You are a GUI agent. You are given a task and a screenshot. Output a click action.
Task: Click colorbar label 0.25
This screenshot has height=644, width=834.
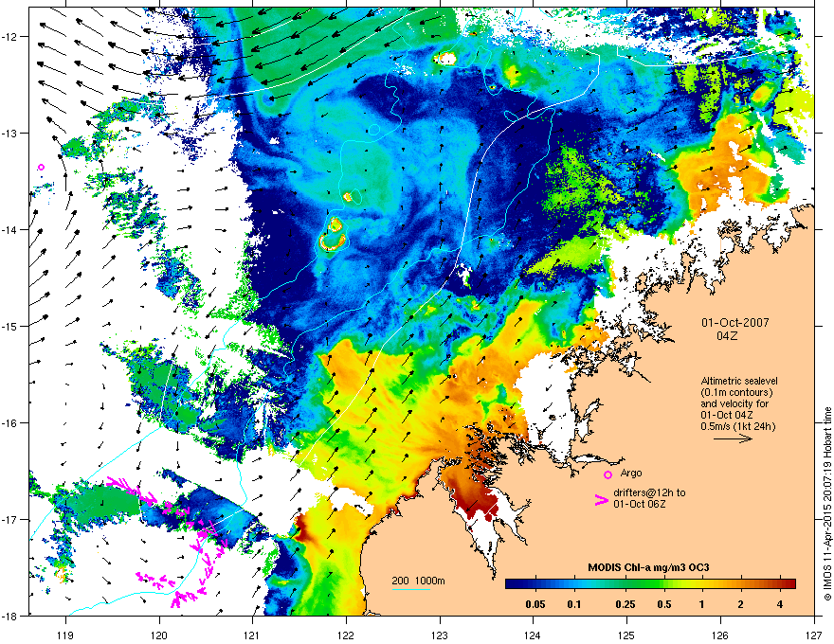[625, 604]
